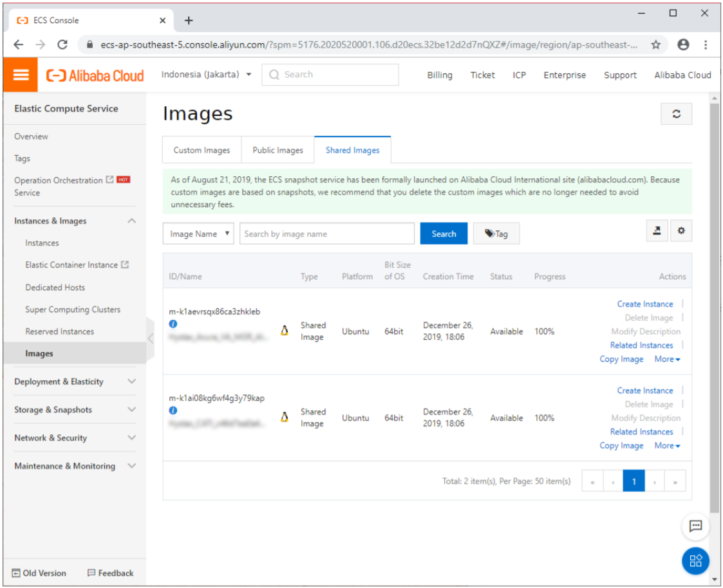
Task: Expand More actions for first image
Action: pyautogui.click(x=667, y=359)
